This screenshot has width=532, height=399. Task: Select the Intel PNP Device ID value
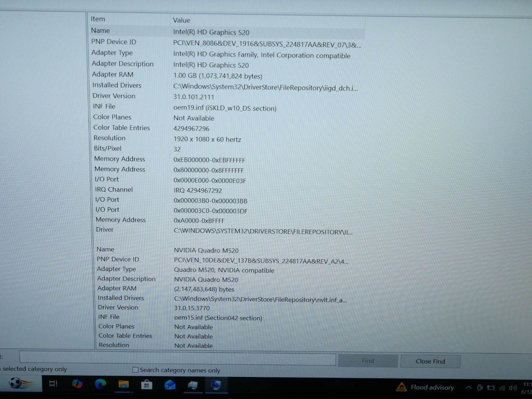point(267,44)
